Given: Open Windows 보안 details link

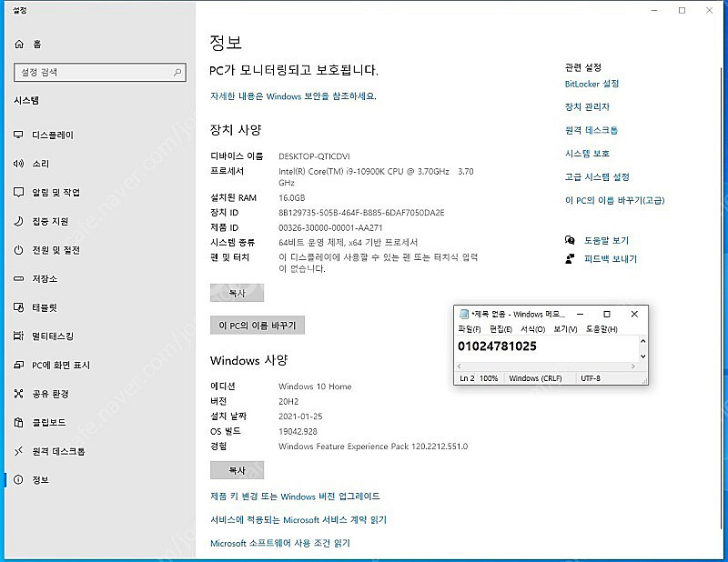Looking at the screenshot, I should (293, 96).
